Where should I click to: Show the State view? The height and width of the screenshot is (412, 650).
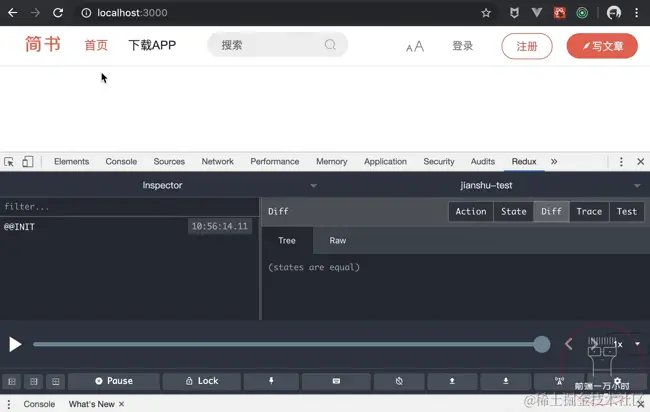click(x=514, y=211)
